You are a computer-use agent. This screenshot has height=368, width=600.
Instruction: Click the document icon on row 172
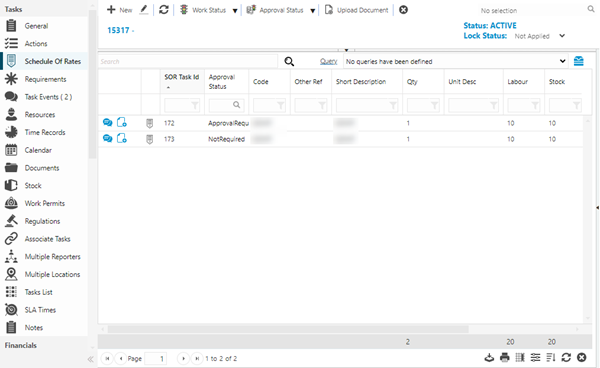click(x=122, y=122)
